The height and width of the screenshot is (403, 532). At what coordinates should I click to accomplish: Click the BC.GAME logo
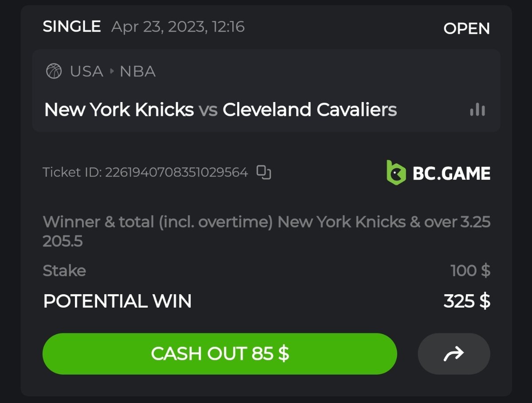coord(438,172)
